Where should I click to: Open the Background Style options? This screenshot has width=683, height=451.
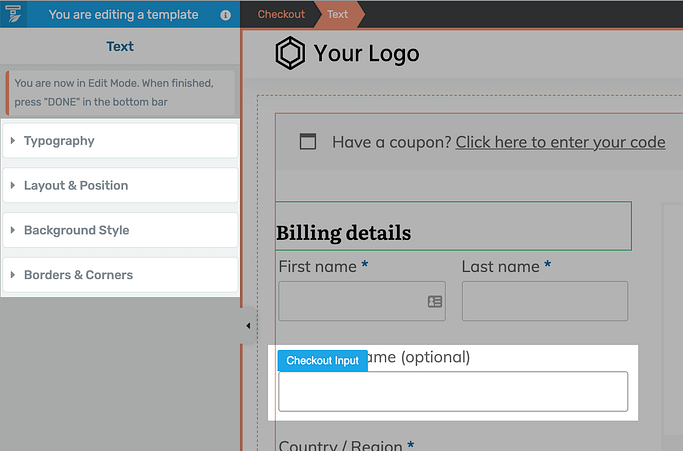coord(120,230)
